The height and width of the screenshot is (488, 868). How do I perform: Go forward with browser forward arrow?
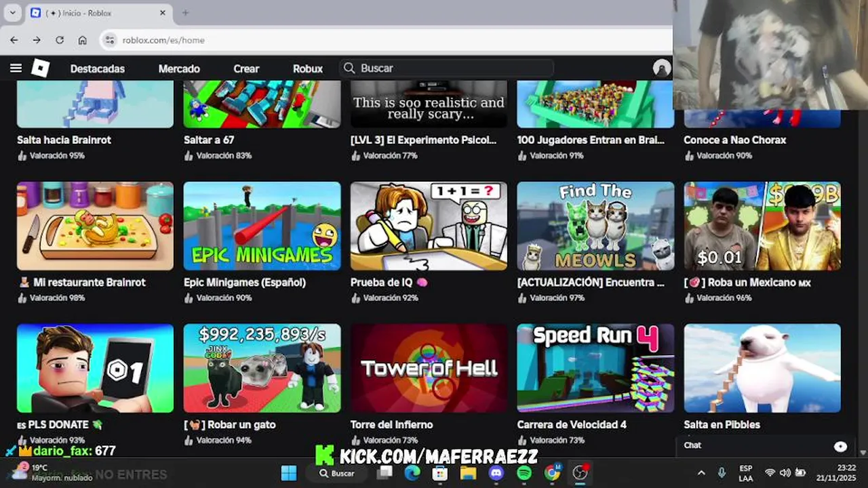click(x=37, y=40)
